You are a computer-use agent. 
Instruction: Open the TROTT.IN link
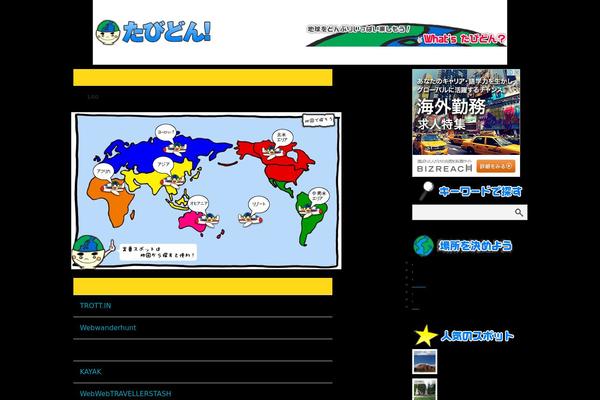95,305
